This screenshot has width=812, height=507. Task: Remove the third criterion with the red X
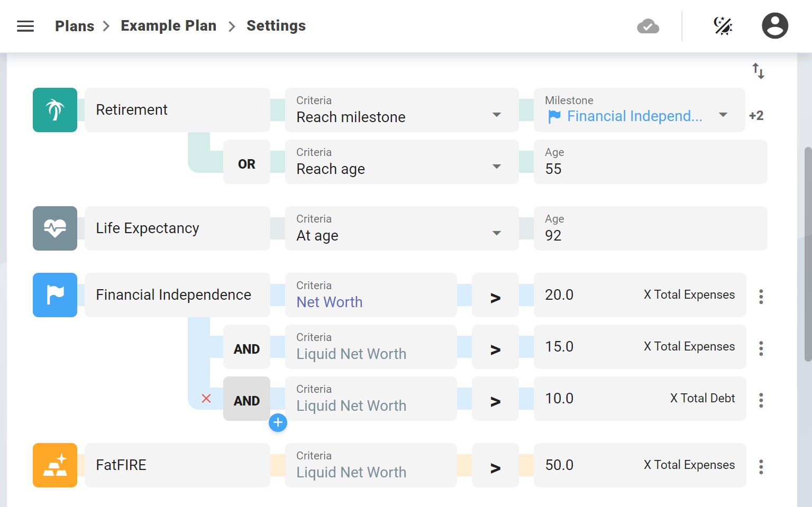pos(206,399)
